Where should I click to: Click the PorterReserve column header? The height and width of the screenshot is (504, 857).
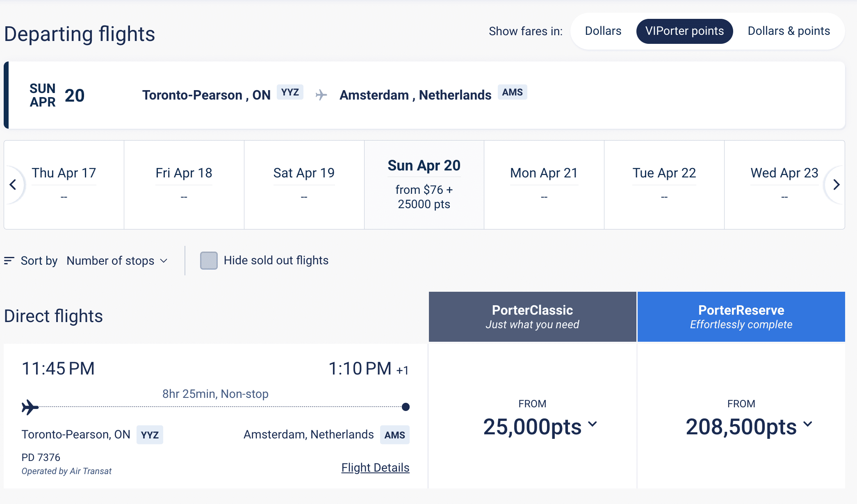(x=741, y=317)
